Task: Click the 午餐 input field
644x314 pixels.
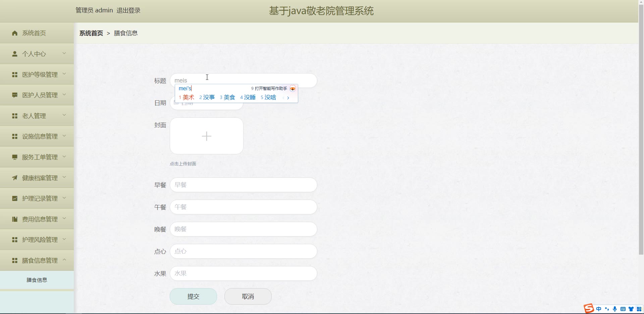Action: [244, 207]
